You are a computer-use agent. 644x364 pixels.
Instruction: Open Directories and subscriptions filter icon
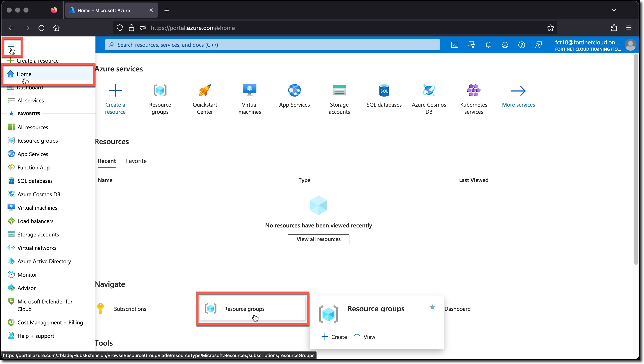(471, 45)
